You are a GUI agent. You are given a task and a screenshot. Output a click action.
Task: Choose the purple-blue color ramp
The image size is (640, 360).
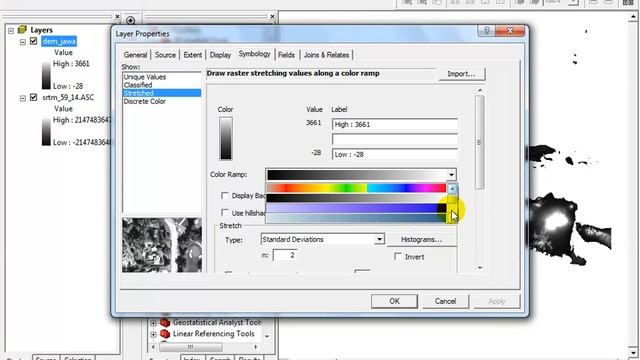point(356,208)
